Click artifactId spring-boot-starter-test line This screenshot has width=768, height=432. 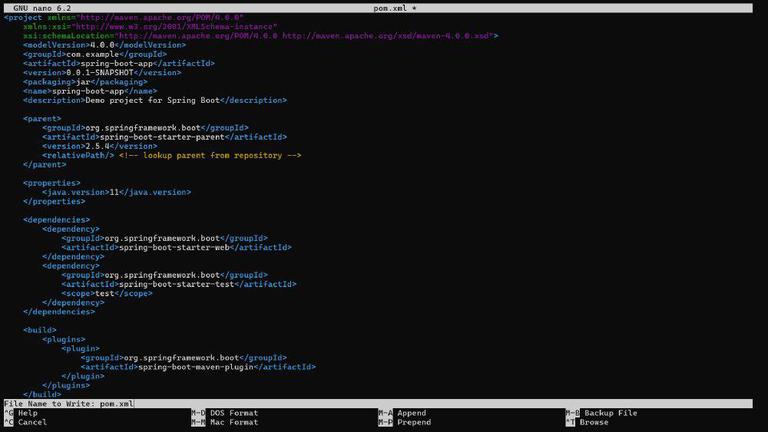179,284
